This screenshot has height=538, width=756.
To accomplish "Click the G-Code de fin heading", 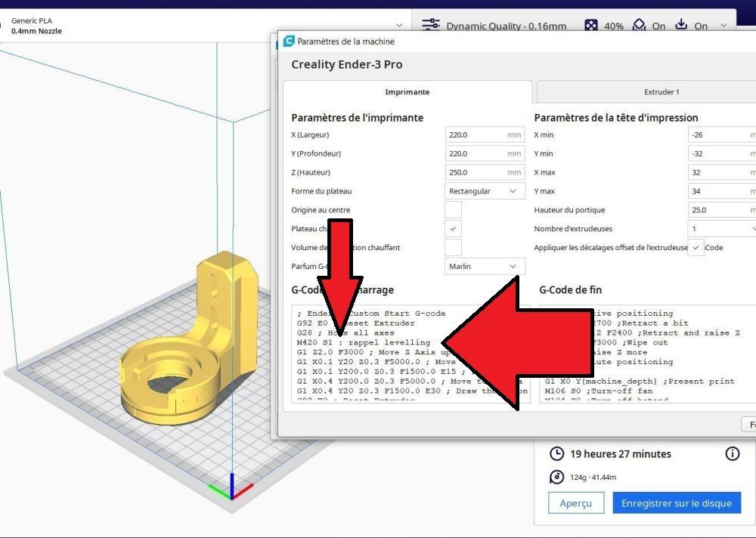I will click(x=570, y=289).
